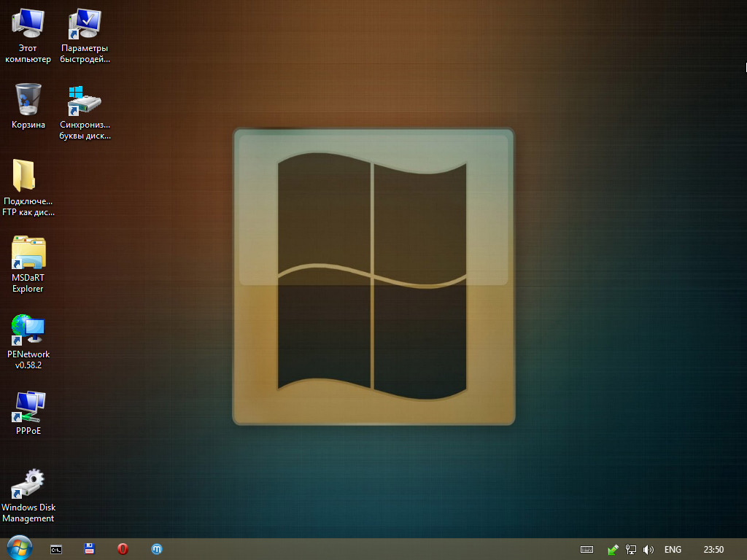This screenshot has height=560, width=747.
Task: Click the blue round 'm' taskbar icon
Action: click(156, 549)
